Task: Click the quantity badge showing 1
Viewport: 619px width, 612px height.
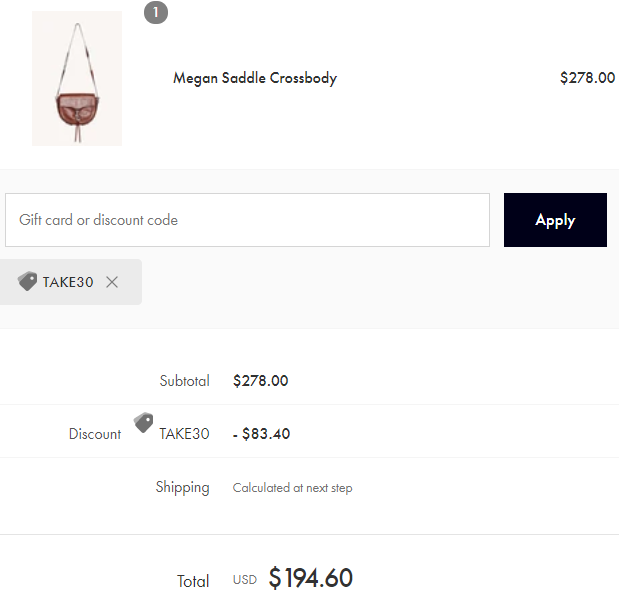Action: coord(156,13)
